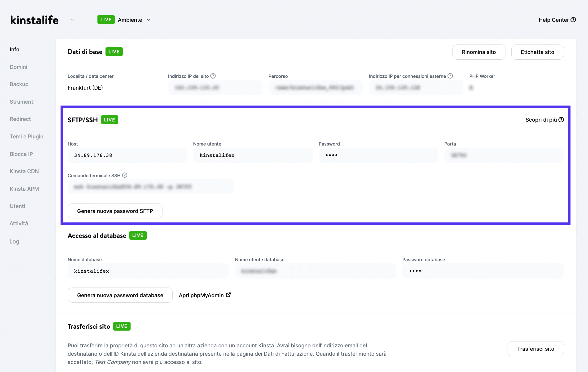Select Strumenti in the sidebar

[x=22, y=102]
